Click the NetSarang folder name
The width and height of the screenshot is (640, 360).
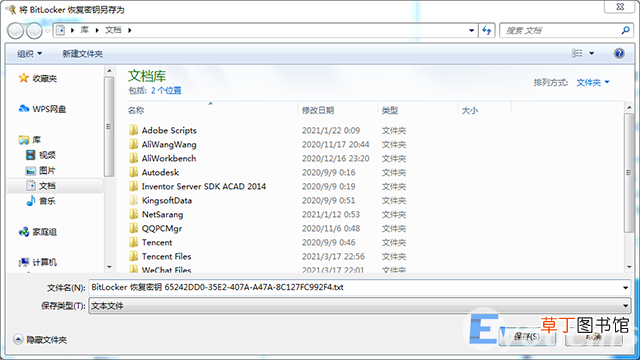(x=162, y=214)
